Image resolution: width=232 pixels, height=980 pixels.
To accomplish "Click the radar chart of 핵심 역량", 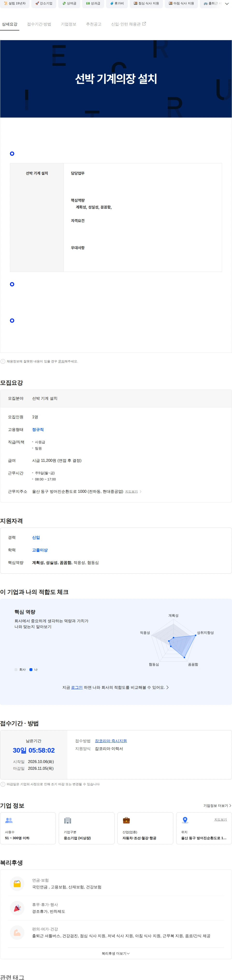I will coord(174,641).
